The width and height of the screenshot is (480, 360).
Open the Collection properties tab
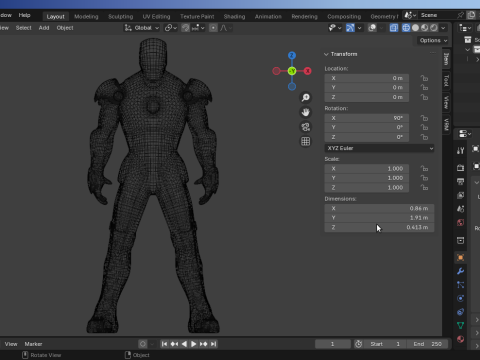click(x=460, y=240)
